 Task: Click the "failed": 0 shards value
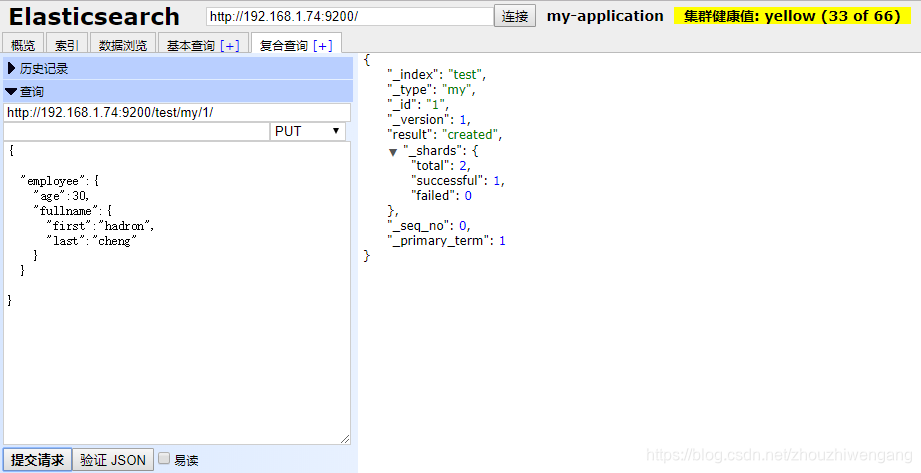tap(441, 196)
